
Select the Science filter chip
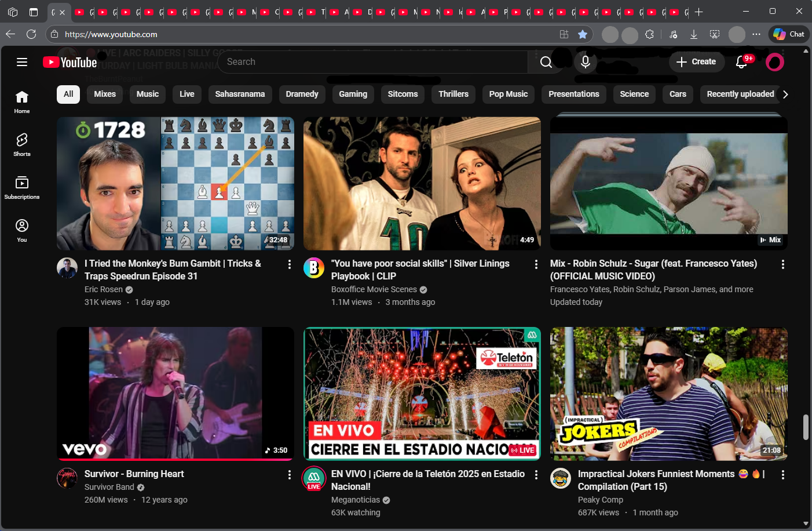pos(634,94)
